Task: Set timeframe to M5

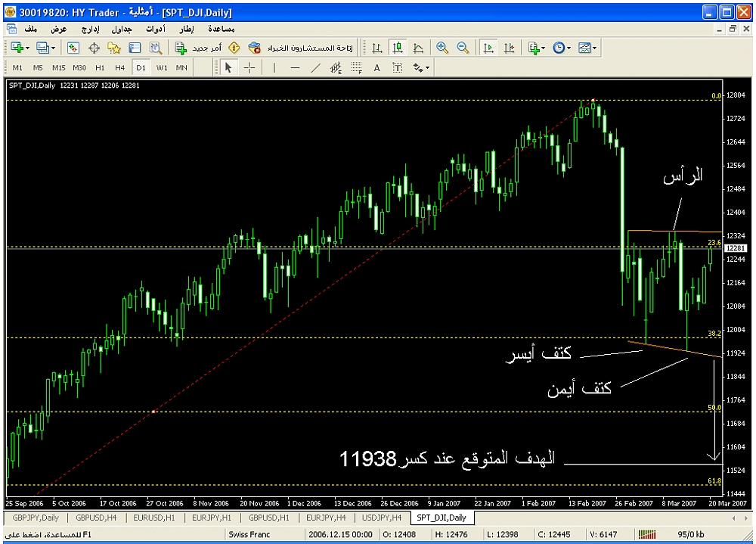Action: pos(38,68)
